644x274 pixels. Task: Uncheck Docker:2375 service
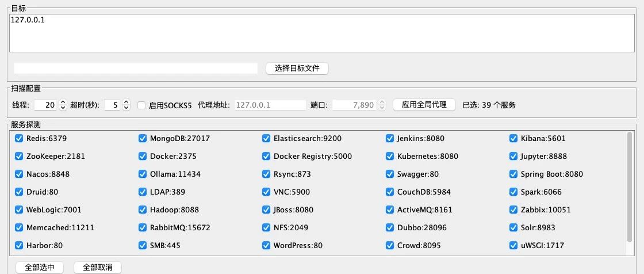coord(143,157)
